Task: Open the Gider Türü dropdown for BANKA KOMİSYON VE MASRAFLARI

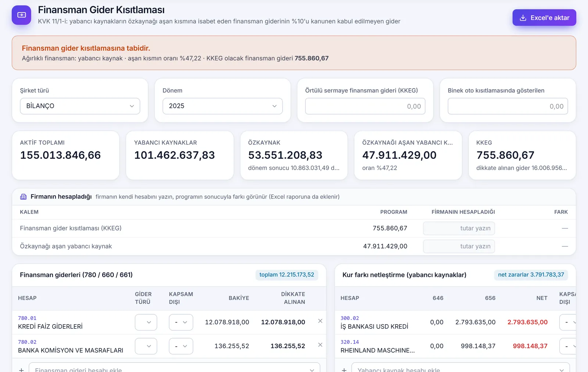Action: tap(146, 346)
